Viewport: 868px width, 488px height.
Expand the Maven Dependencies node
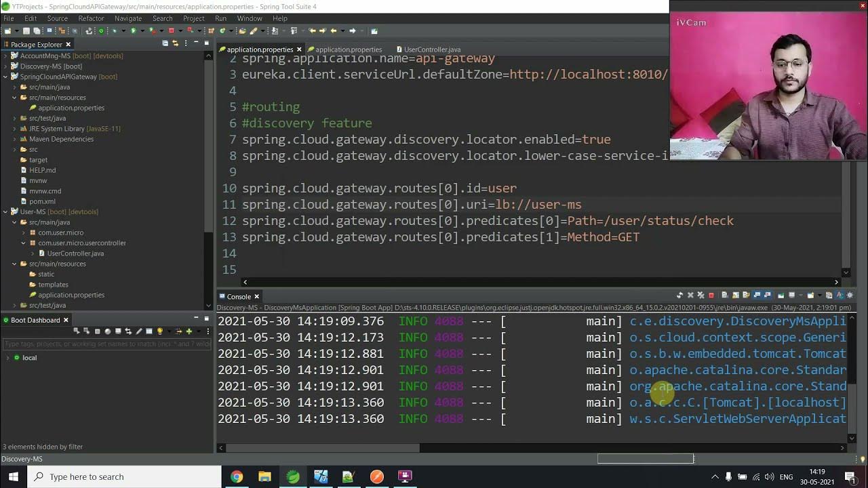(14, 139)
